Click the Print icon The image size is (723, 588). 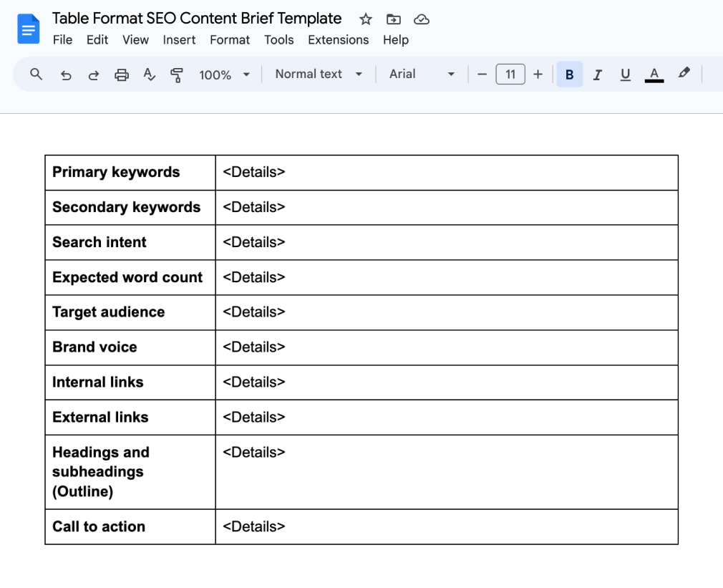click(121, 74)
